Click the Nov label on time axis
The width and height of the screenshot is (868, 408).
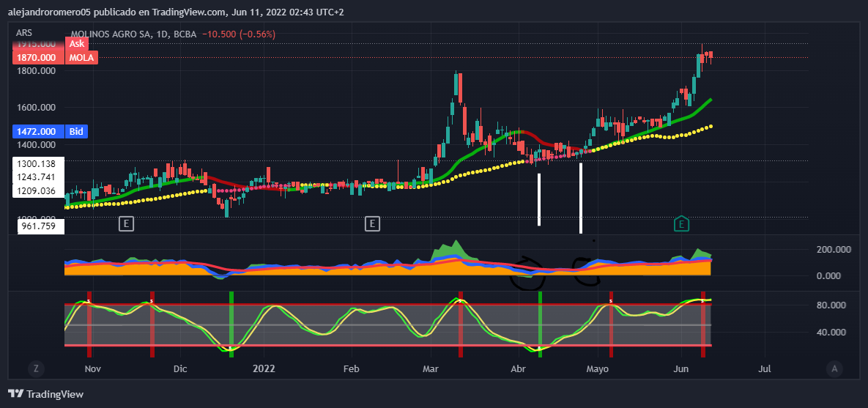tap(92, 368)
